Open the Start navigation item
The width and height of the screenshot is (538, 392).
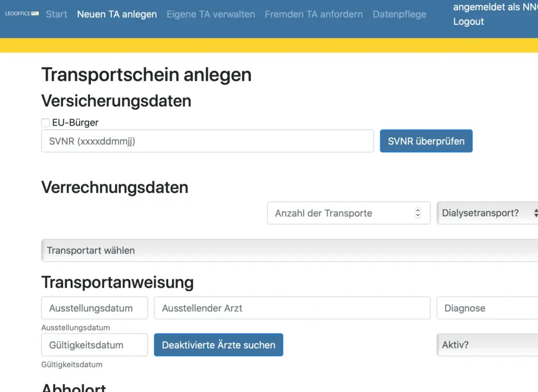click(x=56, y=14)
